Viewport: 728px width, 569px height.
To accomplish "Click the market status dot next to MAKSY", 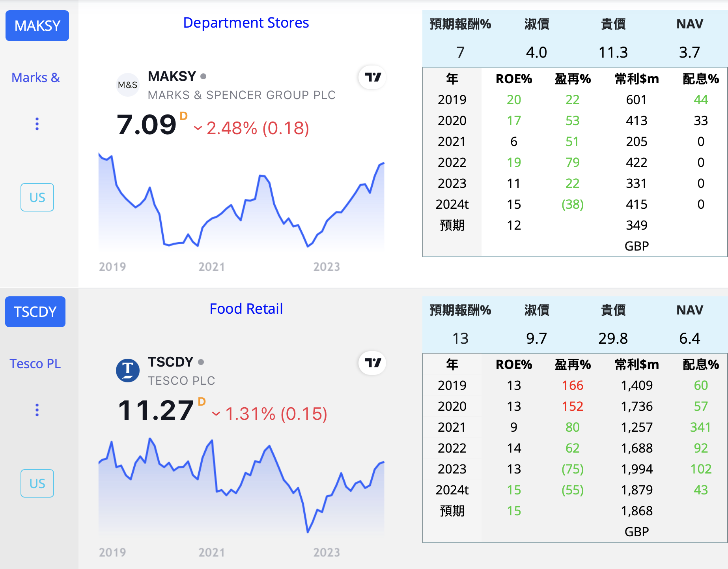I will [x=203, y=76].
